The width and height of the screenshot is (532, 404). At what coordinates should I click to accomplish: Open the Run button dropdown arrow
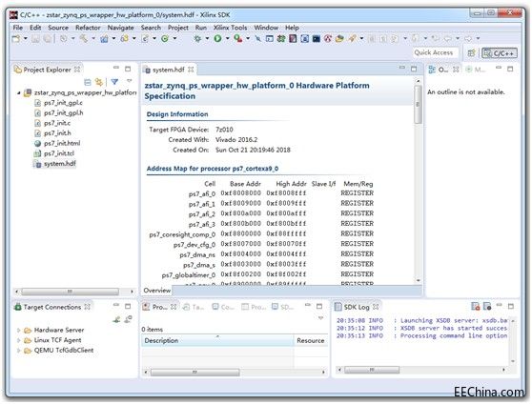click(x=227, y=39)
